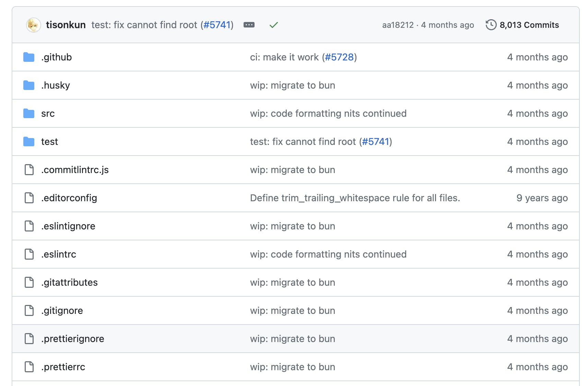Click the .github folder icon
588x386 pixels.
point(29,57)
